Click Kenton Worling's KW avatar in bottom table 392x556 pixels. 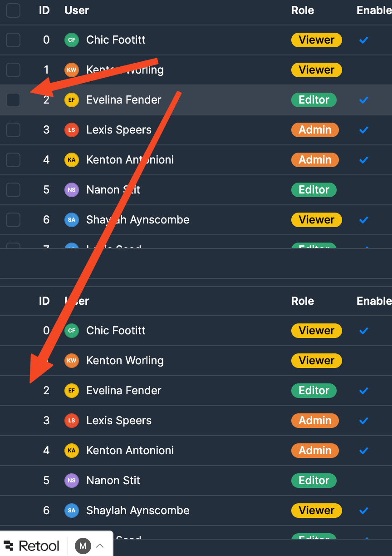tap(72, 361)
